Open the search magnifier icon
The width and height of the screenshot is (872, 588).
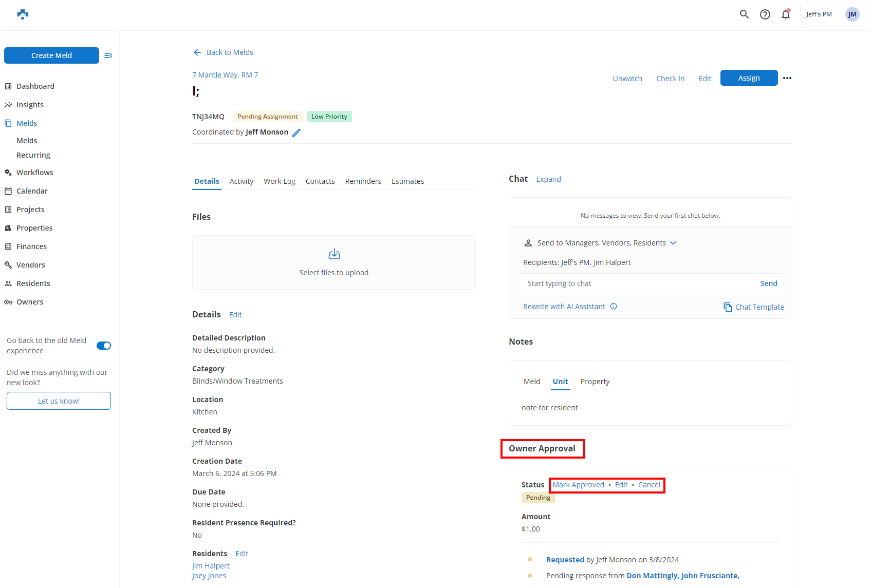744,14
